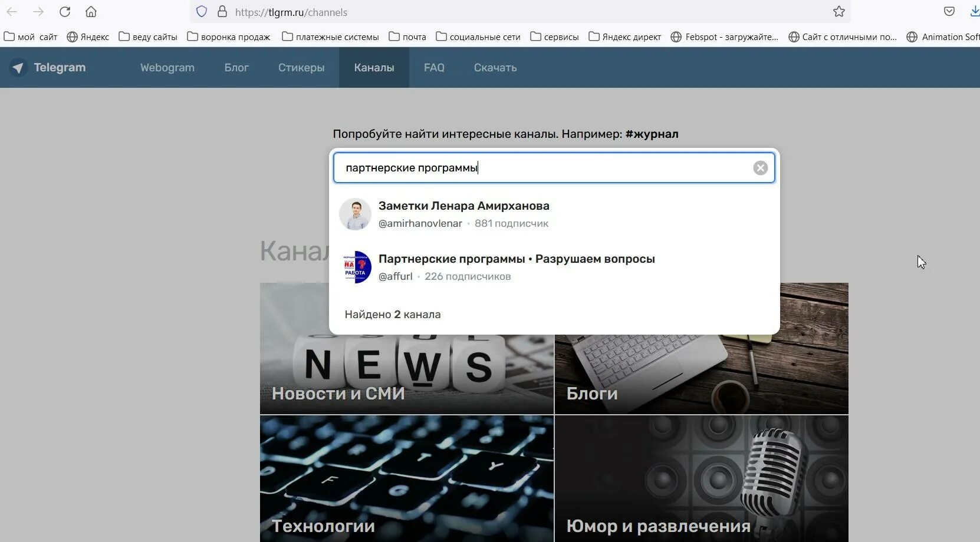Open the Партнерские программы channel avatar
This screenshot has width=980, height=542.
(355, 267)
